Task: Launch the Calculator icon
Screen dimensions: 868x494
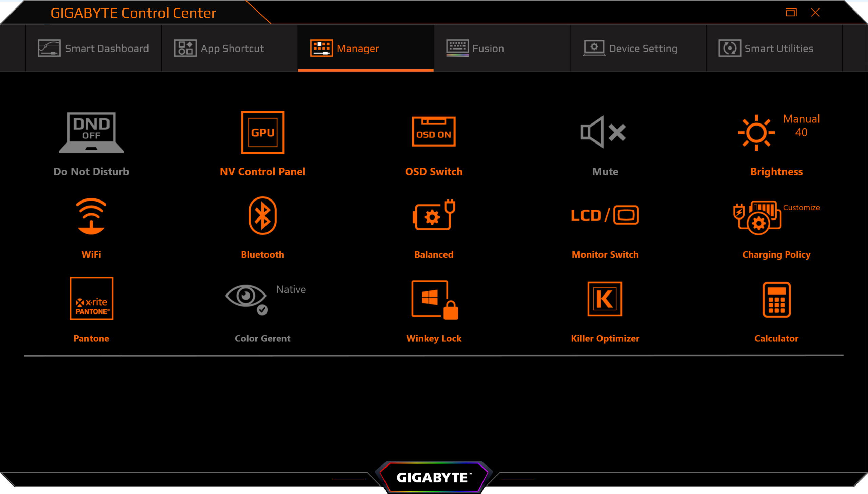Action: tap(777, 300)
